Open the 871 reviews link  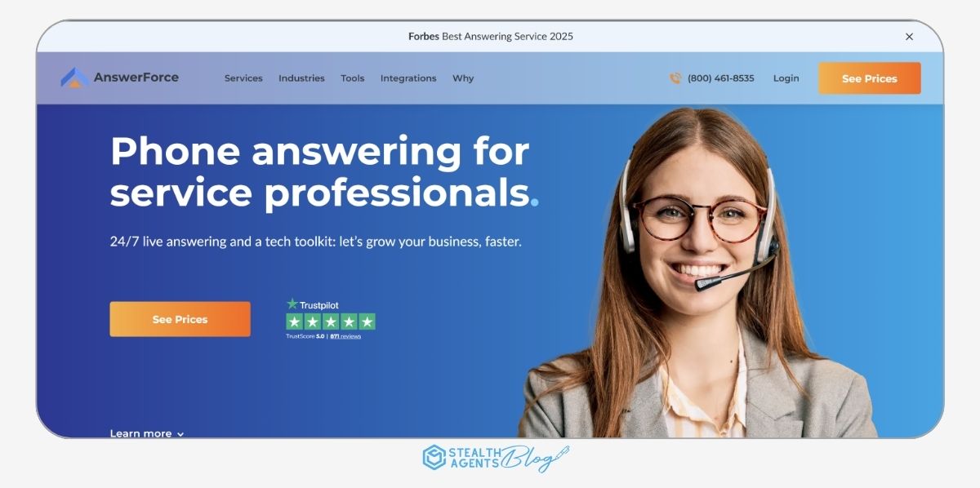pyautogui.click(x=345, y=336)
